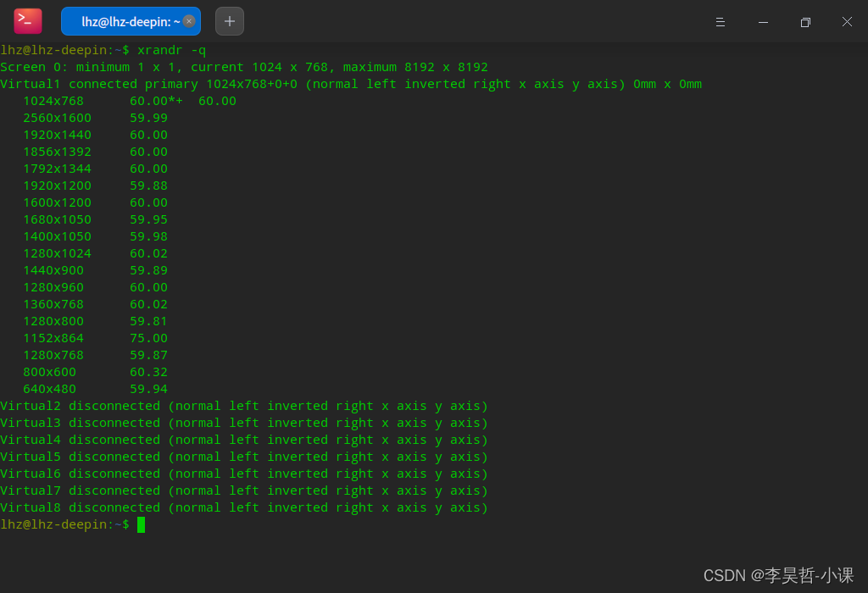The height and width of the screenshot is (593, 868).
Task: Click the 1600x1200 resolution entry
Action: 57,203
